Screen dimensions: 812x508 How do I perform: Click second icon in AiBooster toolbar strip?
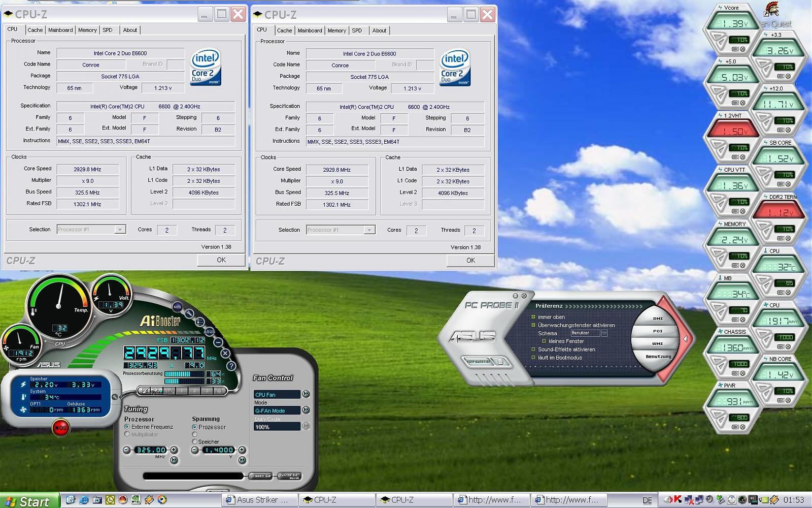tap(156, 391)
